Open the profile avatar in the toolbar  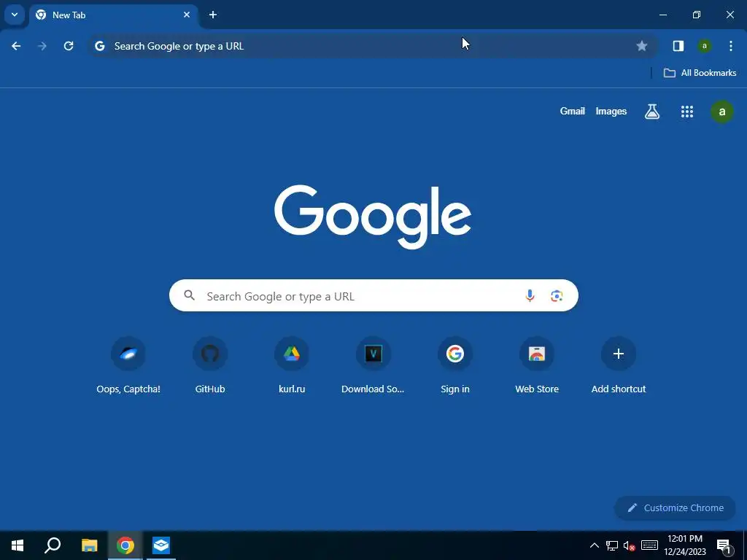tap(704, 46)
